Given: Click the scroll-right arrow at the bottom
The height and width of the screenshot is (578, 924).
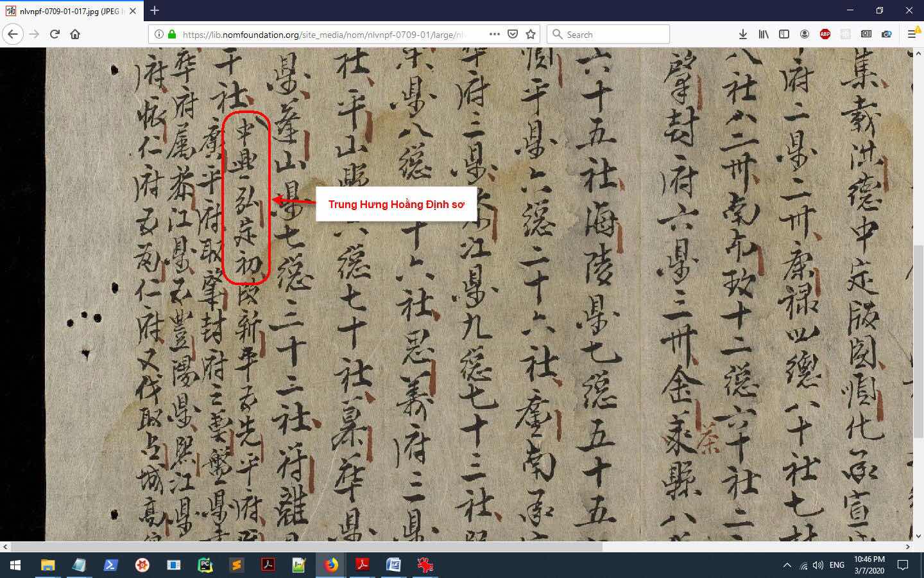Looking at the screenshot, I should pos(908,547).
